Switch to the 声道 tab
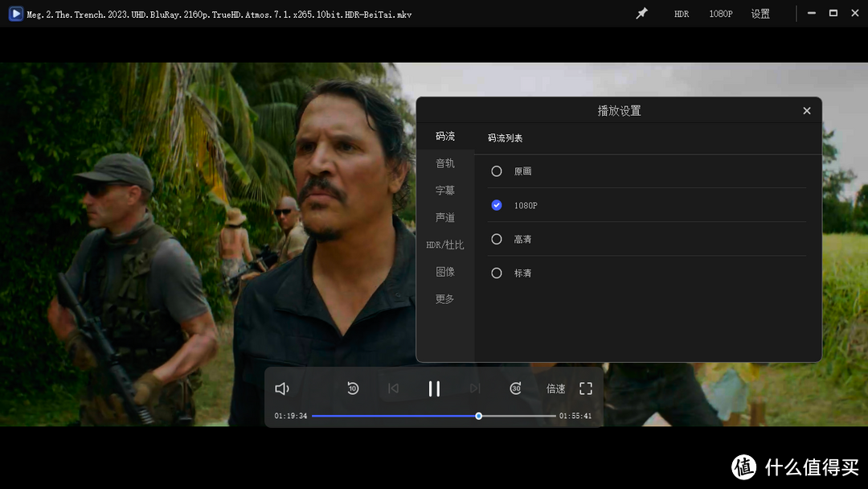Screen dimensions: 868x489 [445, 218]
